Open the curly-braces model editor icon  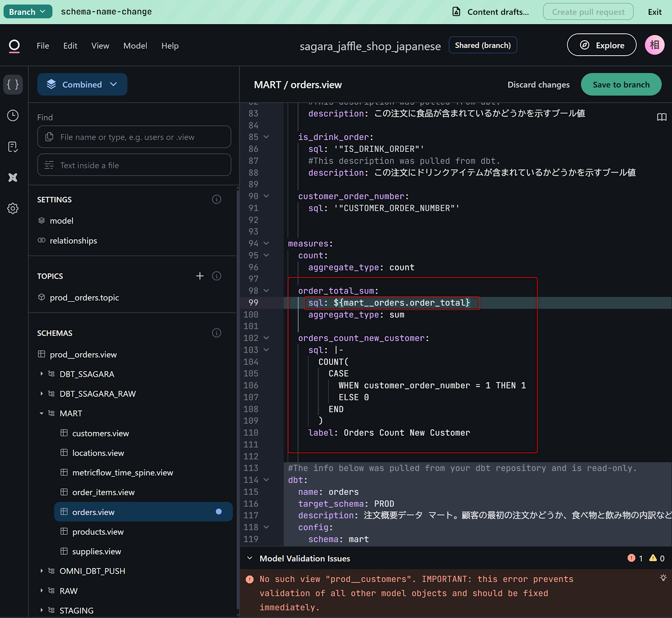click(13, 84)
